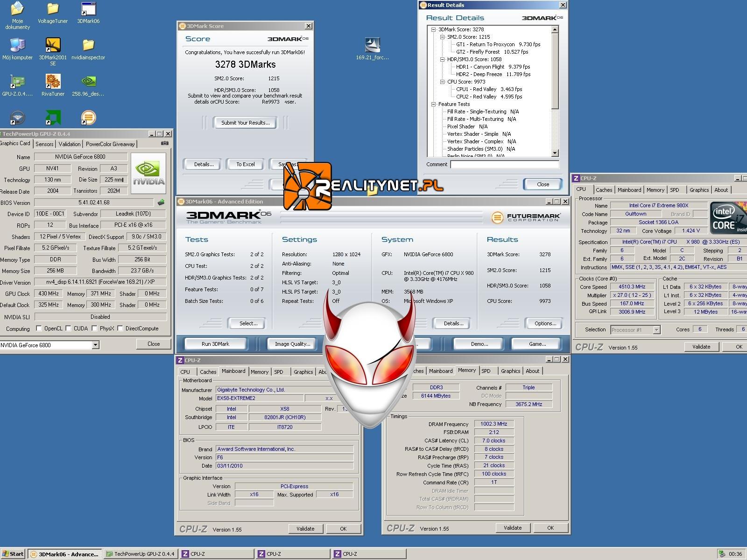
Task: Click system tray icon next to clock
Action: pos(722,554)
